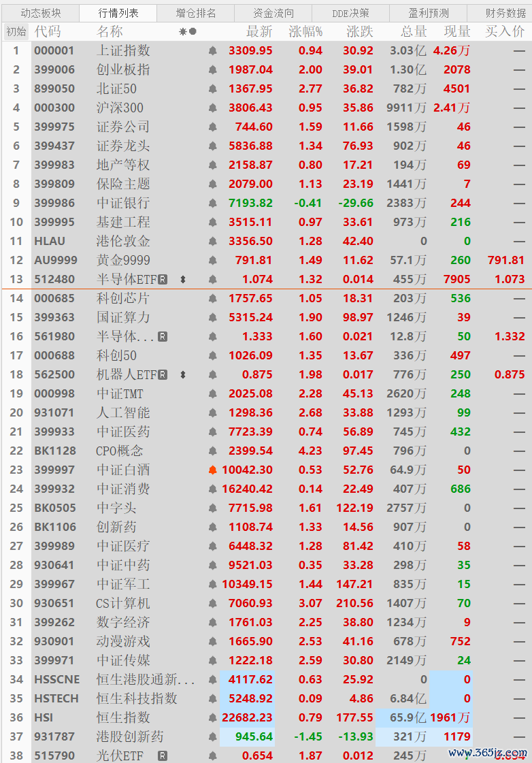Click the alert bell for 沪深300
This screenshot has width=532, height=763.
click(212, 108)
